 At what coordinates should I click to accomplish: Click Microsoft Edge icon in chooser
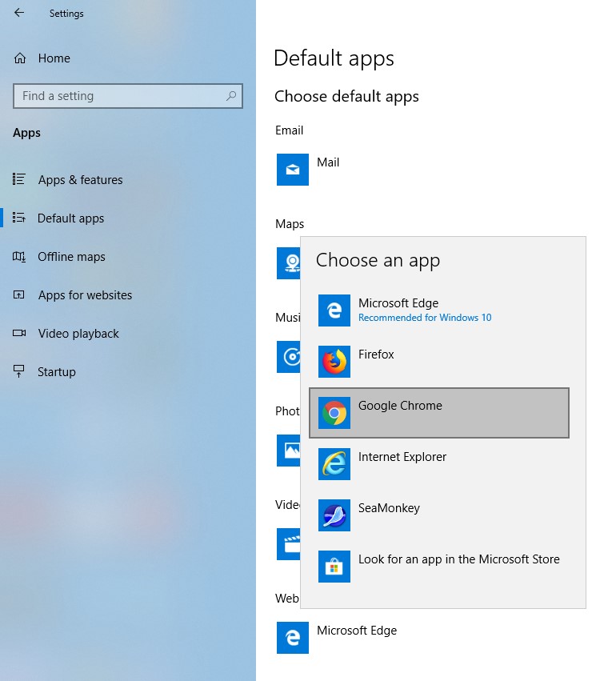334,310
